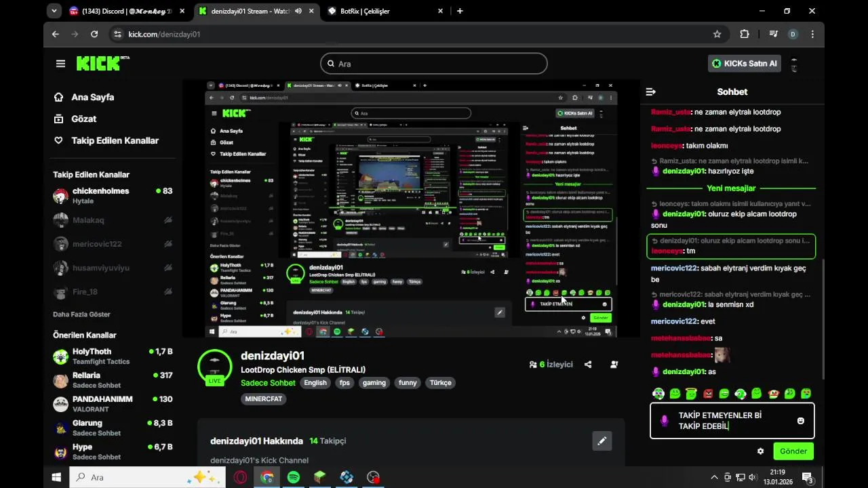Bookmark this page with the star icon
Image resolution: width=868 pixels, height=488 pixels.
[x=717, y=34]
